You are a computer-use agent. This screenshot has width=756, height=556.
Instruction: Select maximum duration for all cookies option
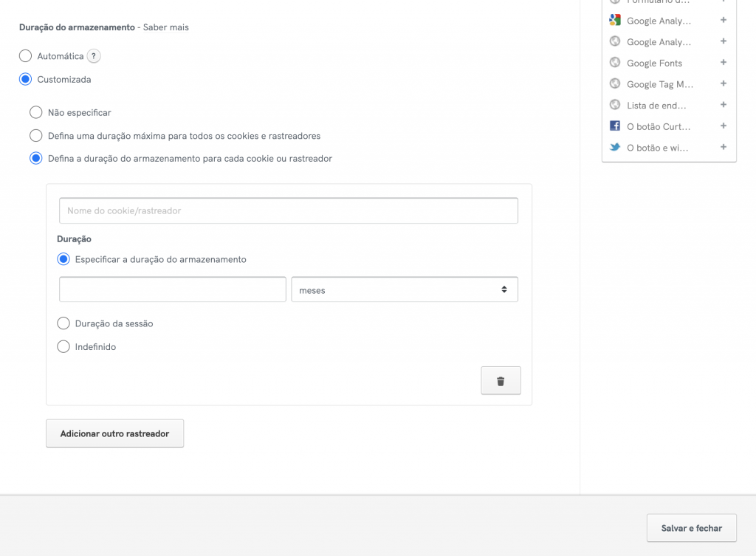click(35, 136)
